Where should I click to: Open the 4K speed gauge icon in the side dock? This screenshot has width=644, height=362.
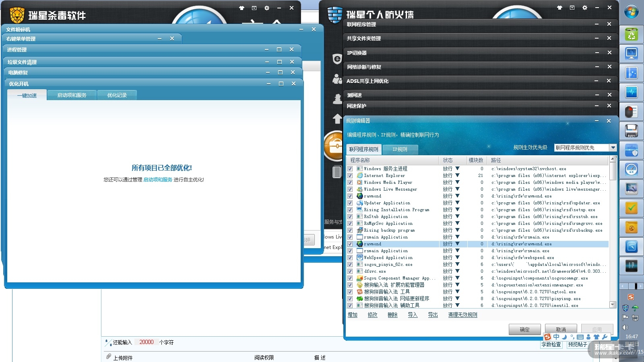pyautogui.click(x=631, y=169)
